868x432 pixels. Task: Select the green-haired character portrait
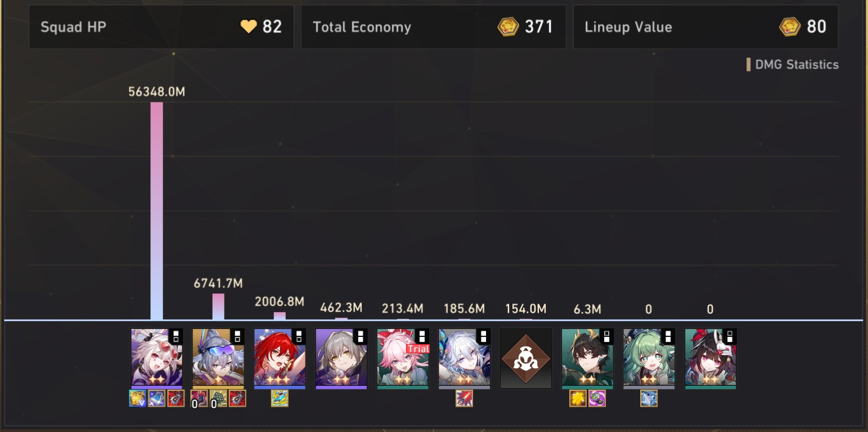649,358
